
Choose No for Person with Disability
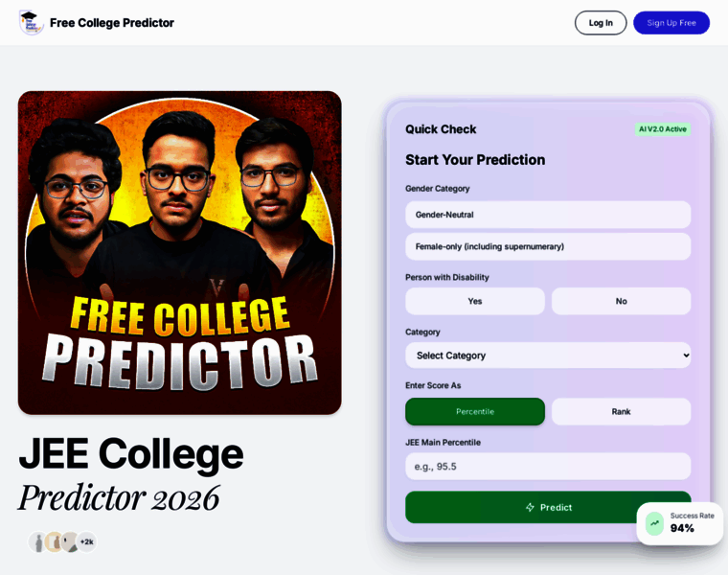pyautogui.click(x=621, y=301)
